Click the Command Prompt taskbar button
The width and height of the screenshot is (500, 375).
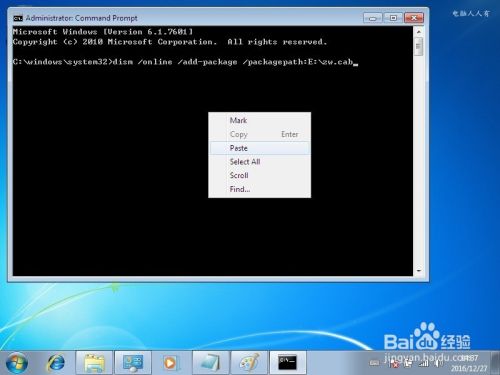(x=287, y=363)
